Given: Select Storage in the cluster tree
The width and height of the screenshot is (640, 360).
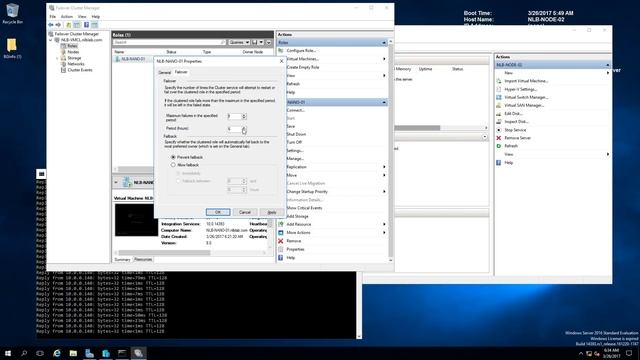Looking at the screenshot, I should (74, 58).
